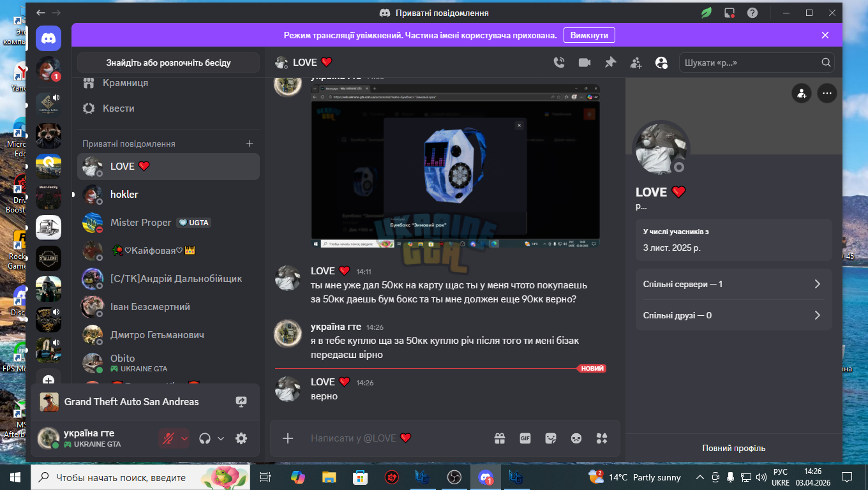Screen dimensions: 868x490
Task: Open apps launcher in chat bar
Action: point(602,438)
